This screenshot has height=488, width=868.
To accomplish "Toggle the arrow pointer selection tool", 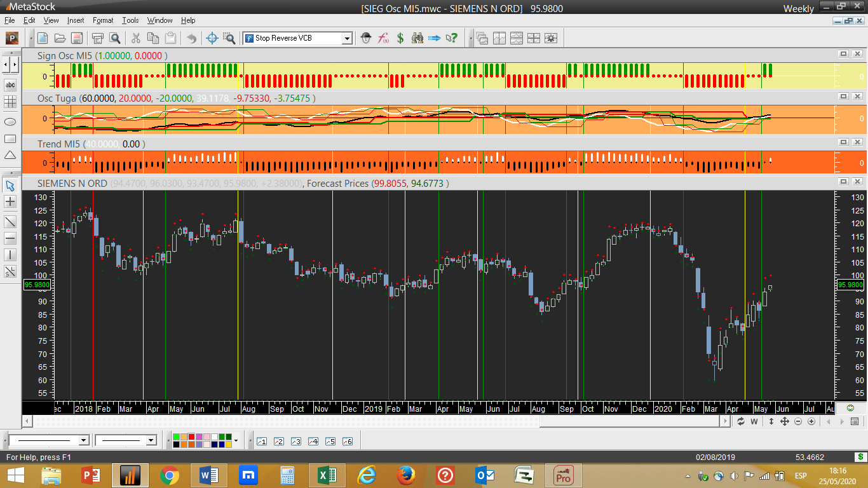I will click(10, 186).
